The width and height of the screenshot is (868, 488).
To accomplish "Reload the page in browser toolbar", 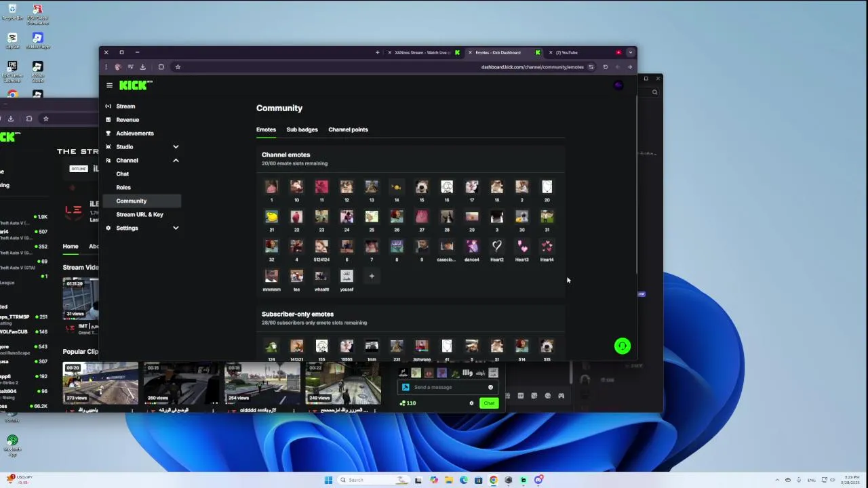I will click(606, 67).
